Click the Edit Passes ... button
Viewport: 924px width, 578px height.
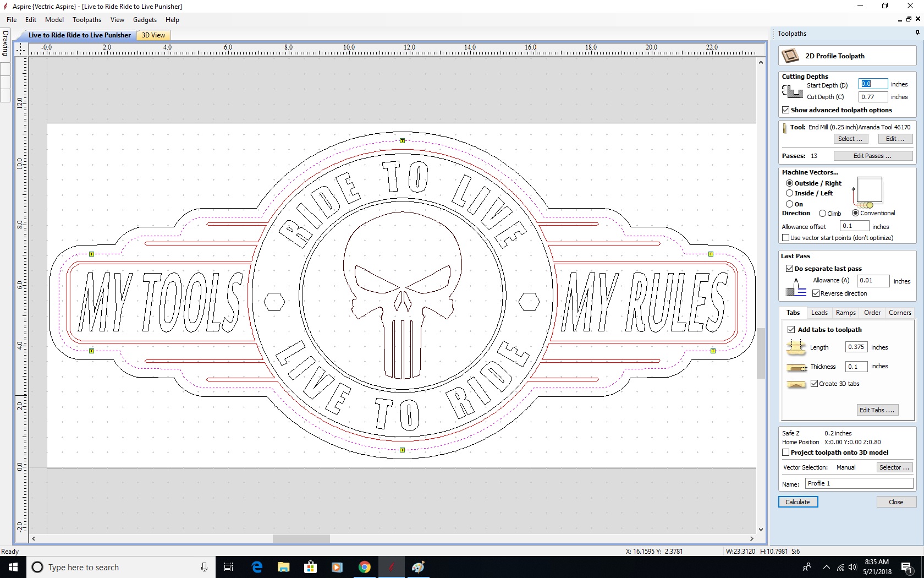[x=872, y=156]
